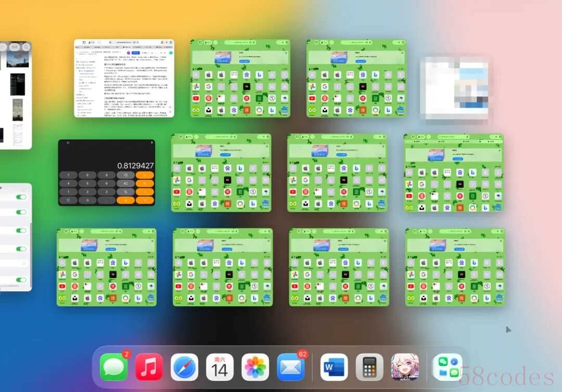Open Safari compass icon in dock
Viewport: 562px width, 392px height.
184,367
